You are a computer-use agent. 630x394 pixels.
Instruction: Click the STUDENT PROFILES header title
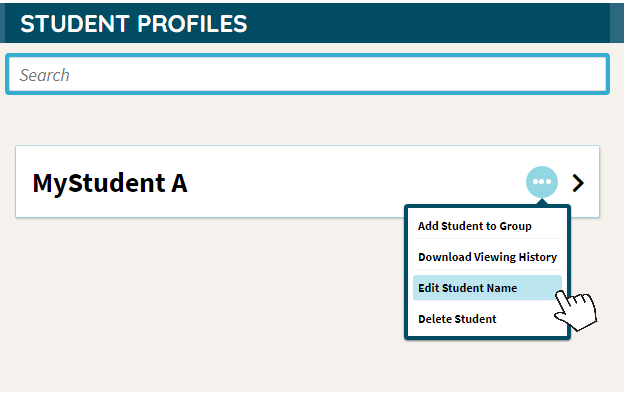coord(134,24)
